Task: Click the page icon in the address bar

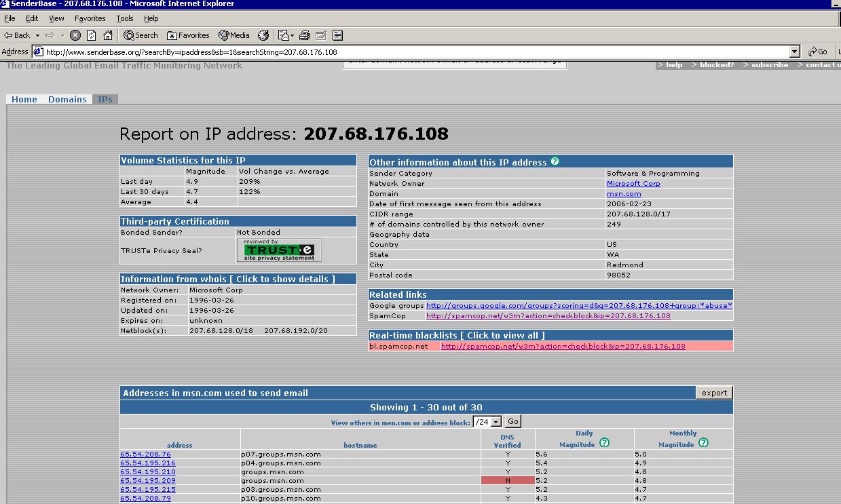Action: (39, 52)
